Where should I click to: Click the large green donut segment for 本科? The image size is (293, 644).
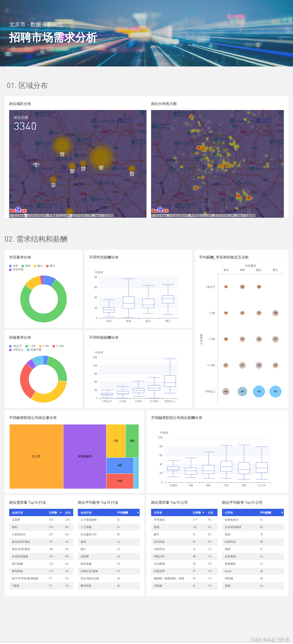(x=43, y=318)
